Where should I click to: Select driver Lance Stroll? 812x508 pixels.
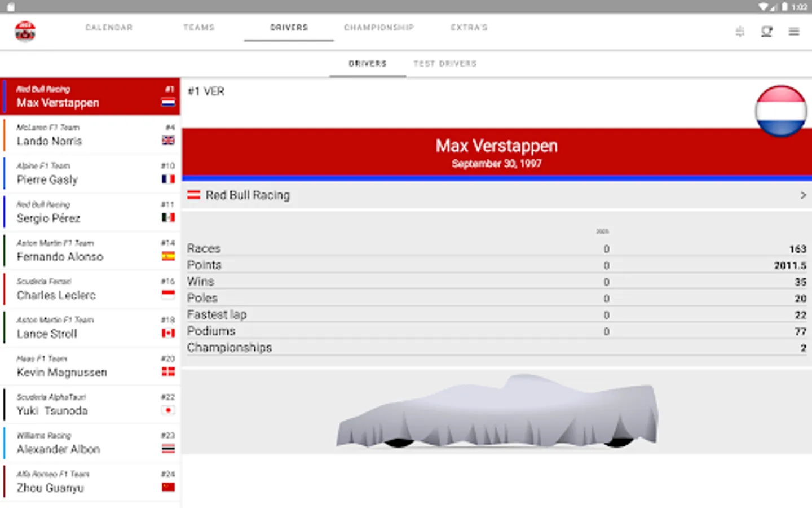(x=90, y=327)
